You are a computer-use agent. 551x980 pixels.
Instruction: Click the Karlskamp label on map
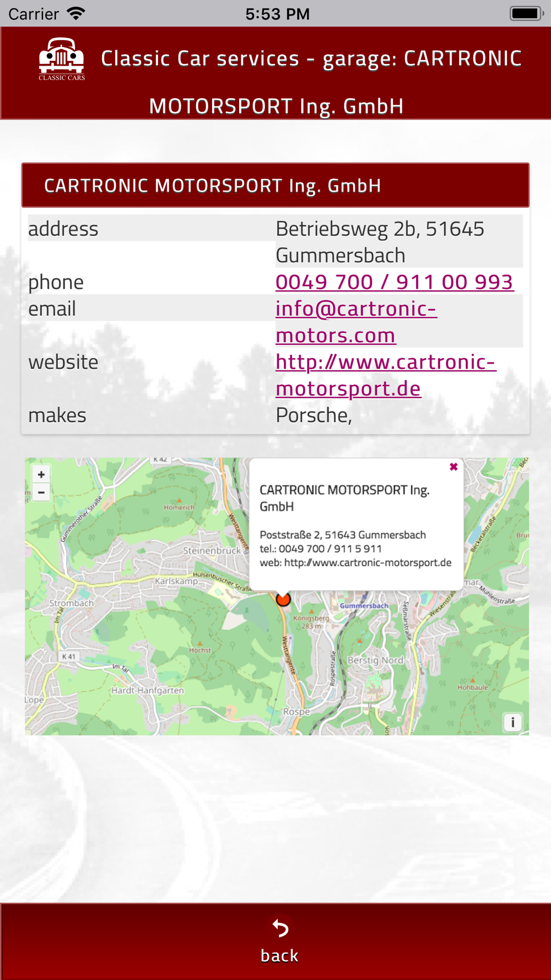(x=176, y=581)
